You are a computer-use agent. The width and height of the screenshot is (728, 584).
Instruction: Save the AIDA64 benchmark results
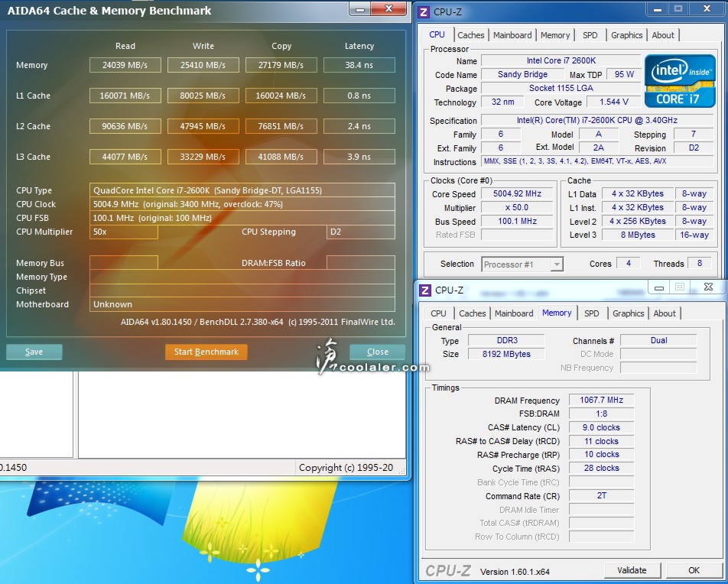[x=34, y=352]
